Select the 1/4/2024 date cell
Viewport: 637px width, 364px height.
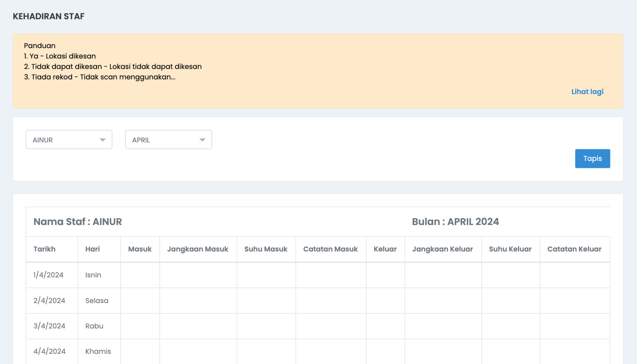[x=49, y=275]
